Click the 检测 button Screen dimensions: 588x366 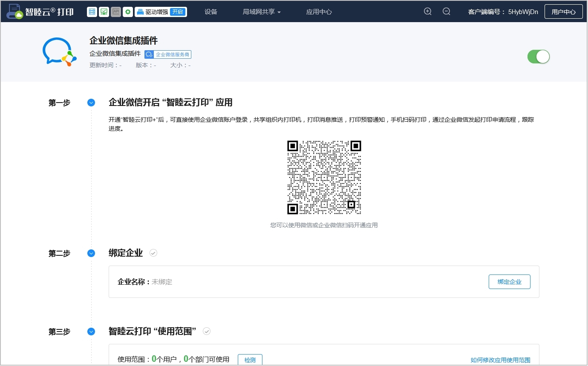pyautogui.click(x=250, y=360)
